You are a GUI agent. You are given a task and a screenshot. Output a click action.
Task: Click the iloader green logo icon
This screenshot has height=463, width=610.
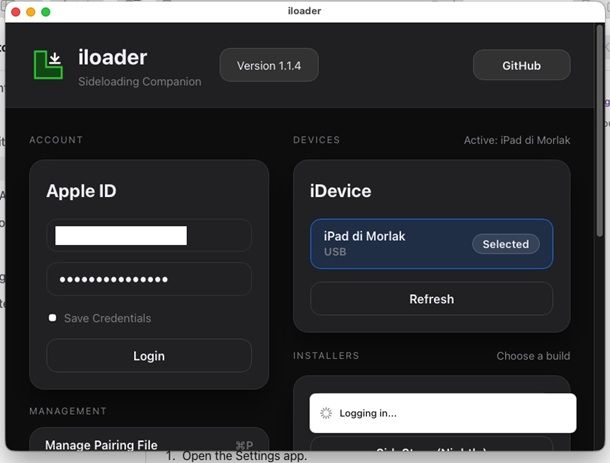pyautogui.click(x=48, y=65)
